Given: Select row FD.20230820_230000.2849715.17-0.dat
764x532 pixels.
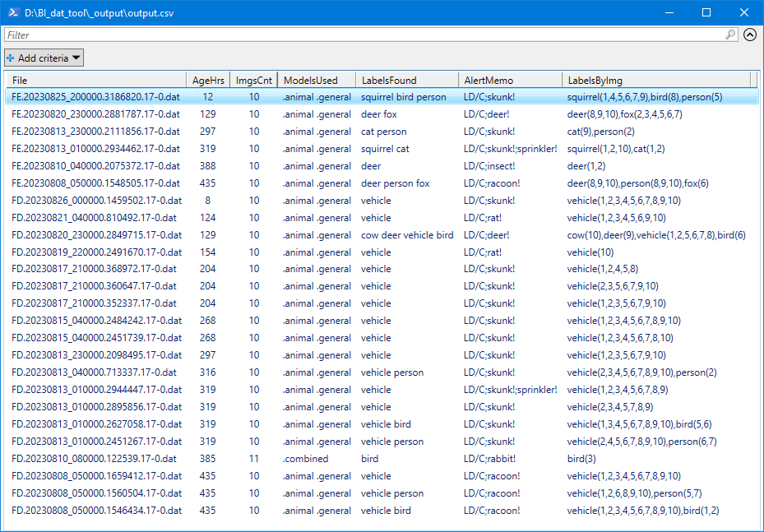Looking at the screenshot, I should coord(382,235).
